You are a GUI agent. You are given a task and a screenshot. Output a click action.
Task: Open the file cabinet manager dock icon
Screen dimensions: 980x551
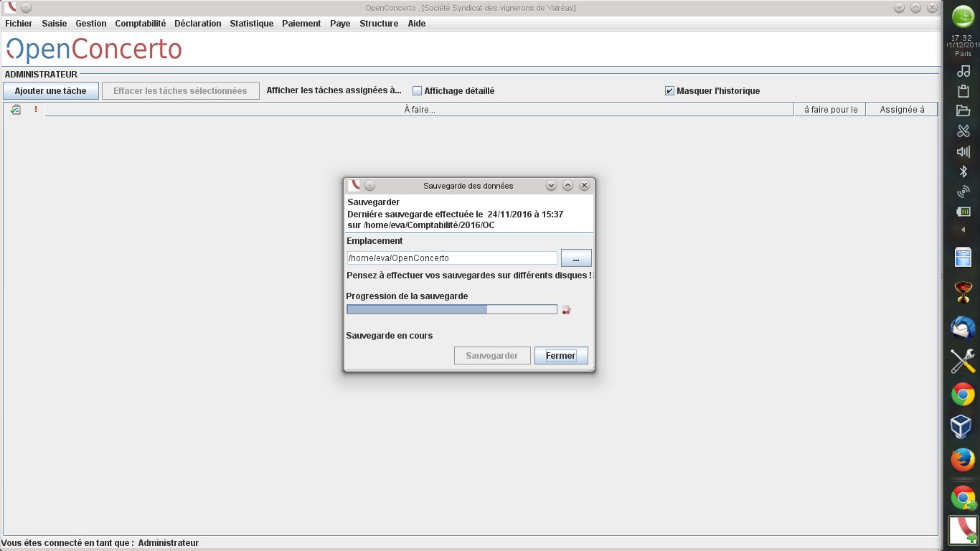coord(963,257)
